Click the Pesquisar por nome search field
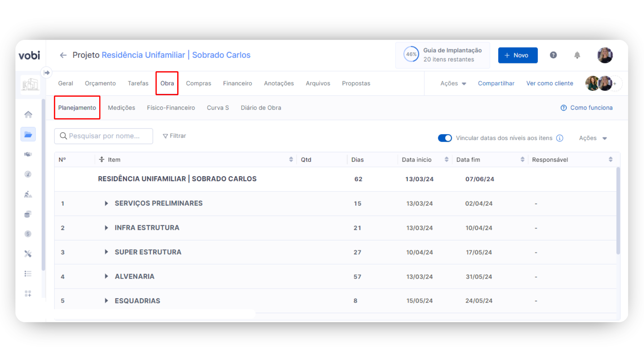This screenshot has height=362, width=644. pos(104,136)
